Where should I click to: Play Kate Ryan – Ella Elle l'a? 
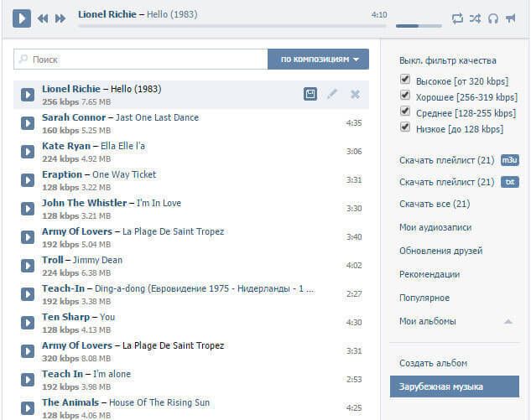click(28, 151)
